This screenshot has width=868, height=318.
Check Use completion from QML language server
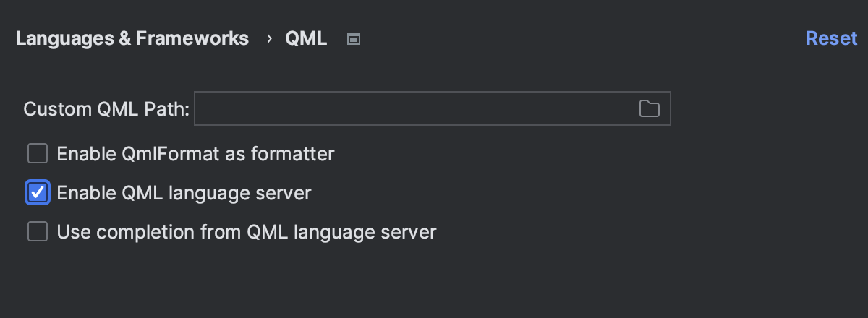(x=38, y=232)
